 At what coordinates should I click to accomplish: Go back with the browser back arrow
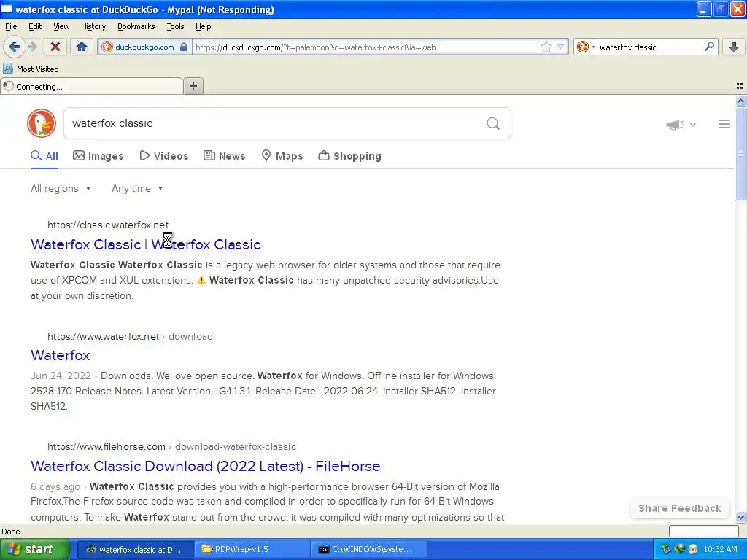pos(14,47)
